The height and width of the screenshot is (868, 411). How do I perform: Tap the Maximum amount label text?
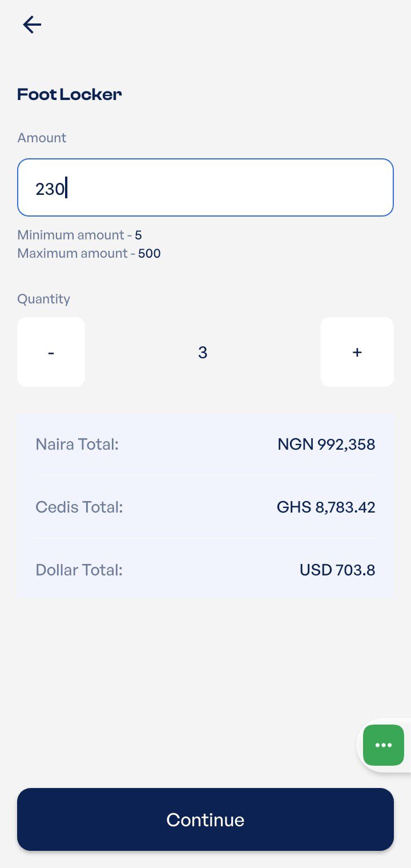coord(72,253)
